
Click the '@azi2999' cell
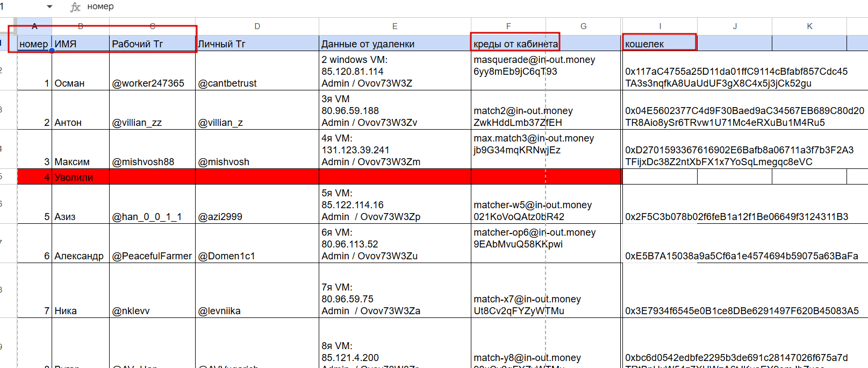pos(257,204)
